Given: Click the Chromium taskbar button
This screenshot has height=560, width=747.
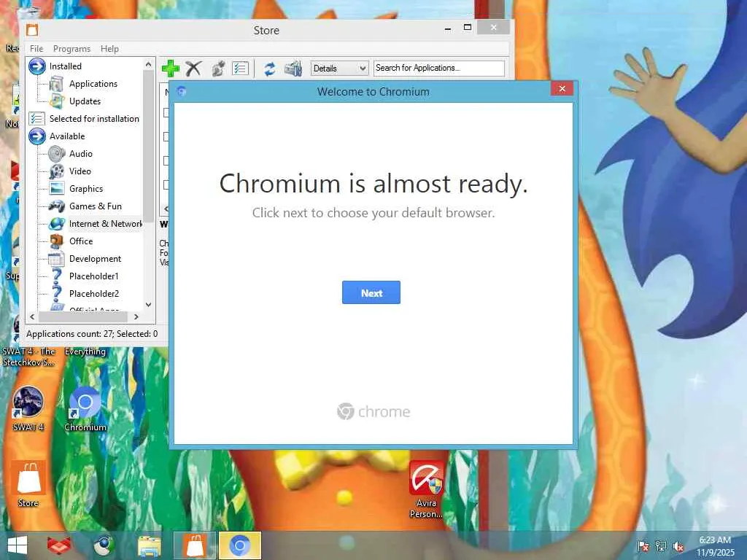Looking at the screenshot, I should pyautogui.click(x=240, y=545).
